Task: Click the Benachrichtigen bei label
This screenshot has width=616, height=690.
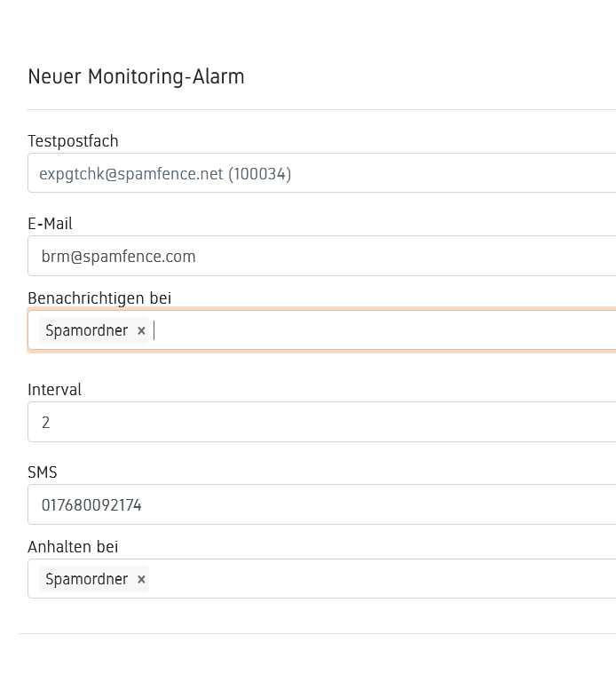Action: tap(99, 298)
